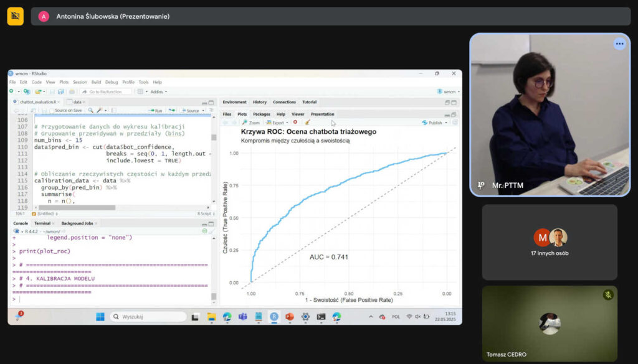Click the re-run previous code icon

pyautogui.click(x=172, y=110)
